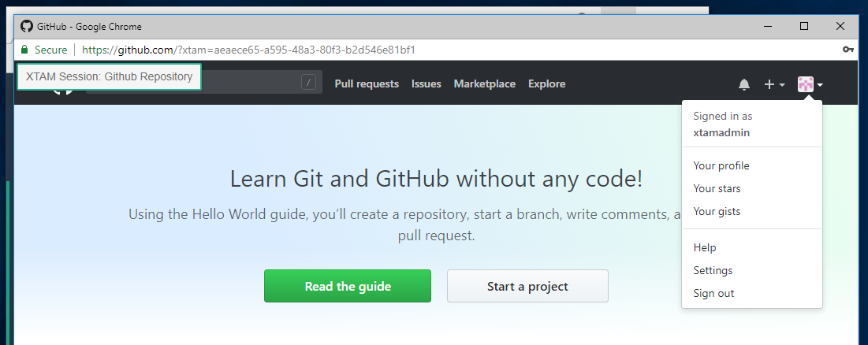Image resolution: width=868 pixels, height=345 pixels.
Task: Open the notifications bell icon
Action: (743, 84)
